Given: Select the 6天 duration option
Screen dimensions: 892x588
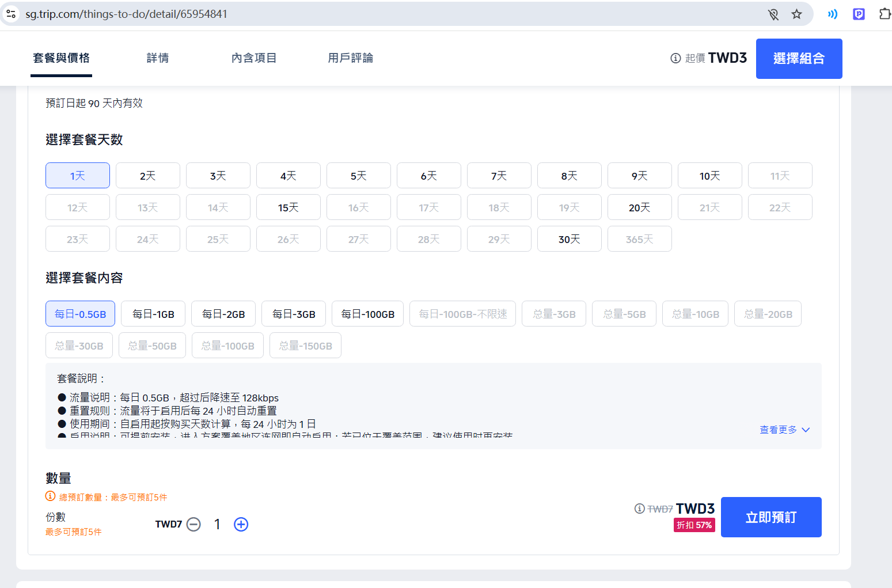Looking at the screenshot, I should (429, 175).
